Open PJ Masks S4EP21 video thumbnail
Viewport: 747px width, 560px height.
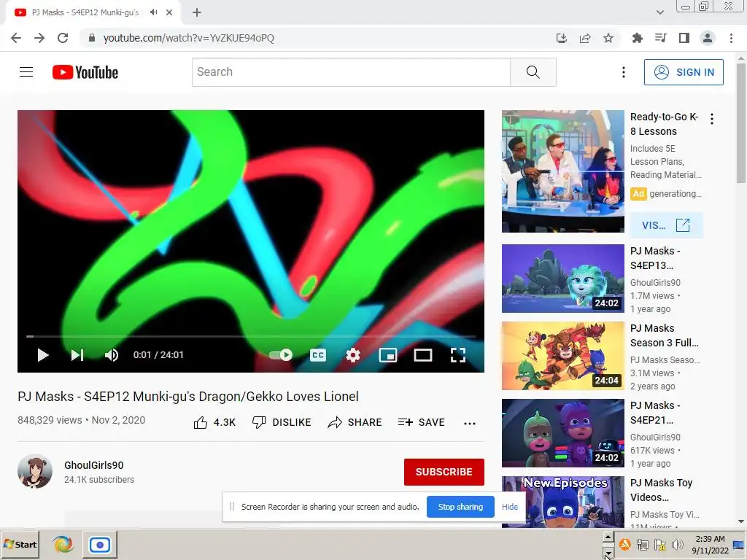click(562, 433)
